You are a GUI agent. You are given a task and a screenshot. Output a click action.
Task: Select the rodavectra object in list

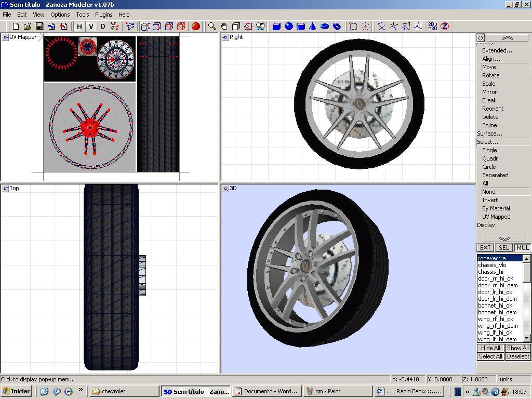(x=499, y=258)
